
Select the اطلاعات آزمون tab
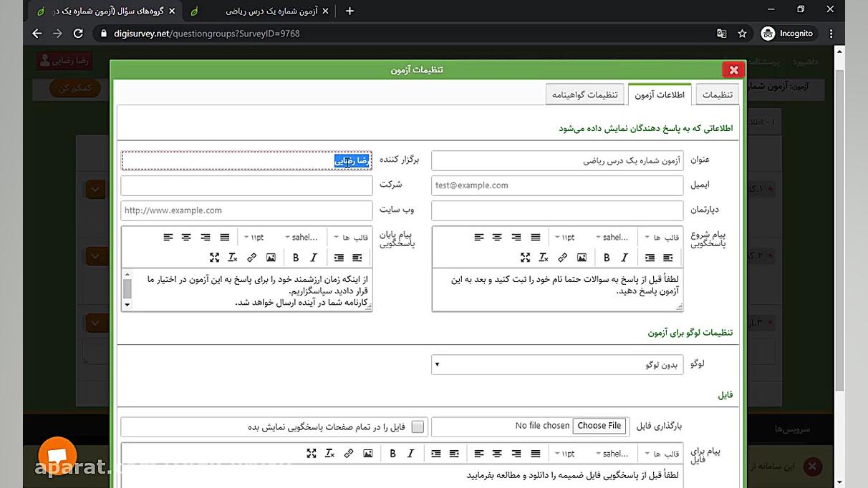[660, 95]
